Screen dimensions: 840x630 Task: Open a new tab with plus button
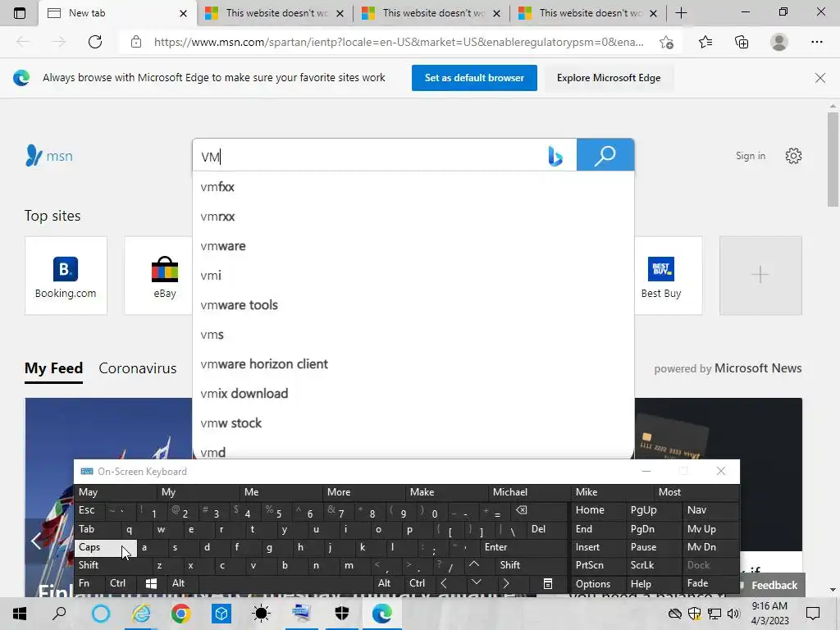point(681,13)
